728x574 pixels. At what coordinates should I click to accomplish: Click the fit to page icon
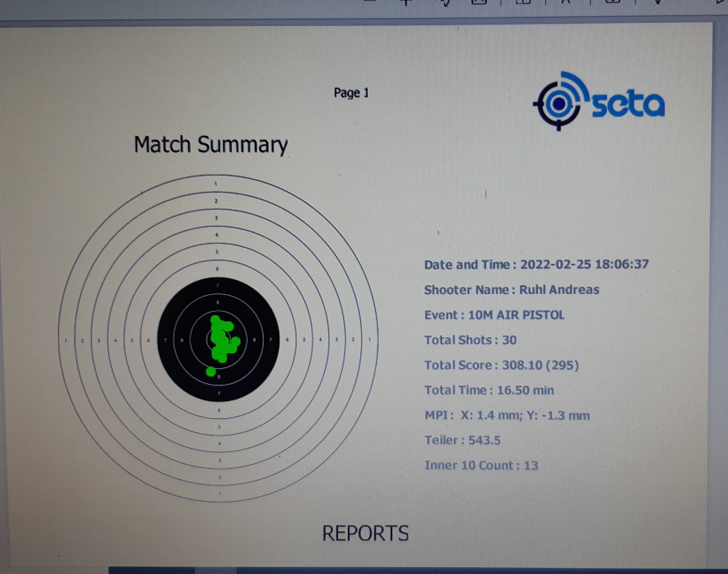coord(479,2)
